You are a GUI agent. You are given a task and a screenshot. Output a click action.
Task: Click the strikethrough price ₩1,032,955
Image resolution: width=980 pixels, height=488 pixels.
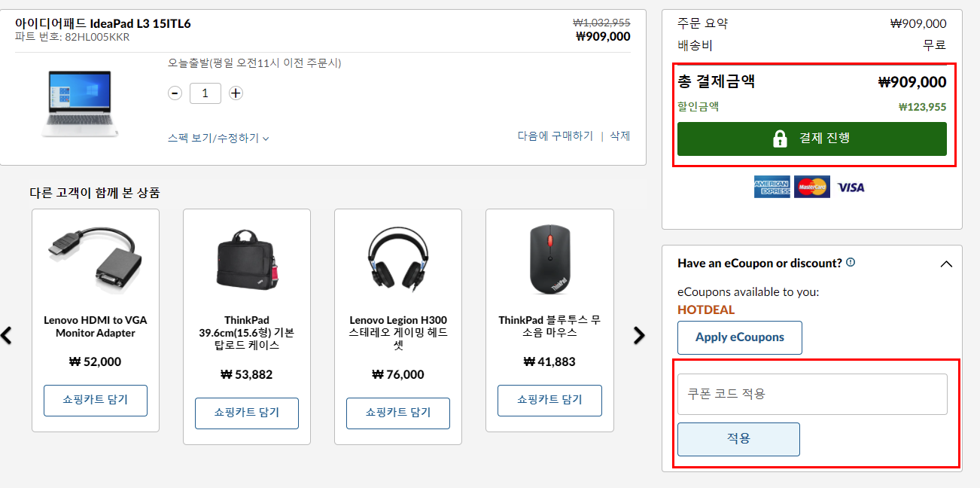pyautogui.click(x=601, y=23)
